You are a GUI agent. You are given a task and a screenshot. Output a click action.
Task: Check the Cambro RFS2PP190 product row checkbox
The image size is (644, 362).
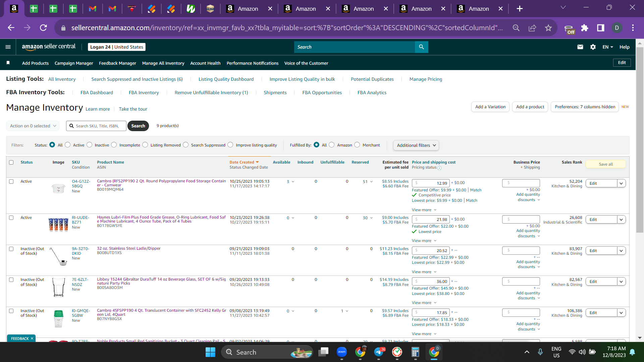pyautogui.click(x=11, y=181)
